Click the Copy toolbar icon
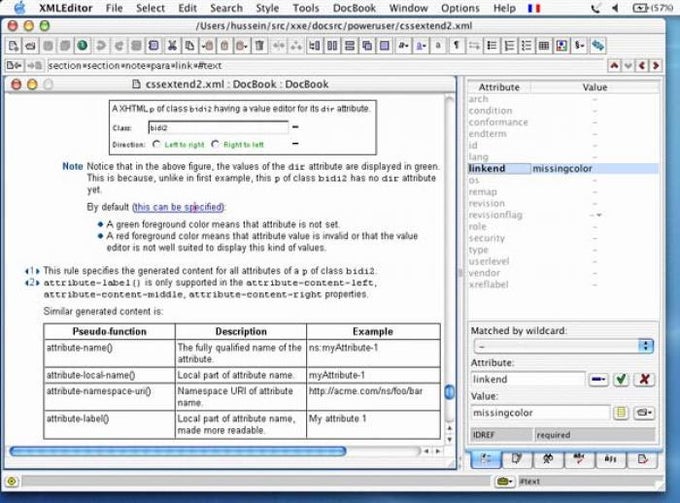 point(190,46)
